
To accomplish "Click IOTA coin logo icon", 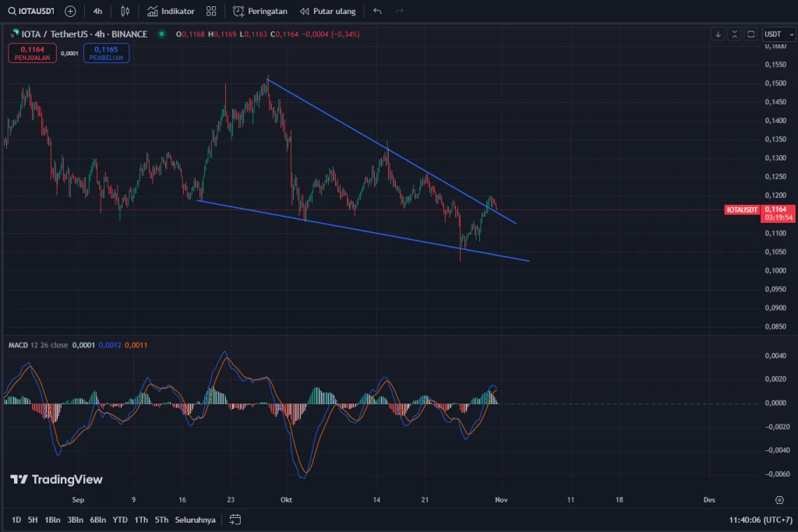I will [x=14, y=33].
